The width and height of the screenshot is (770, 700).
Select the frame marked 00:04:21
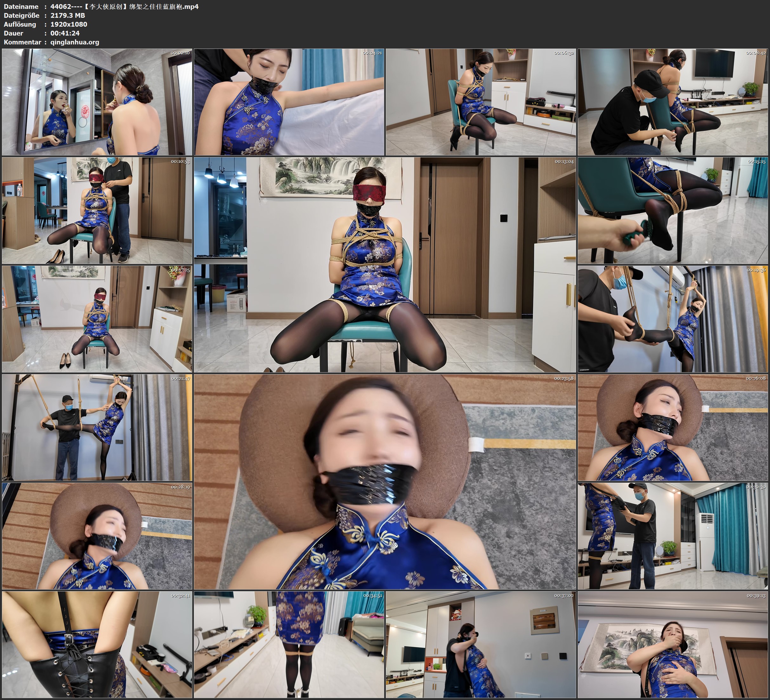[289, 102]
